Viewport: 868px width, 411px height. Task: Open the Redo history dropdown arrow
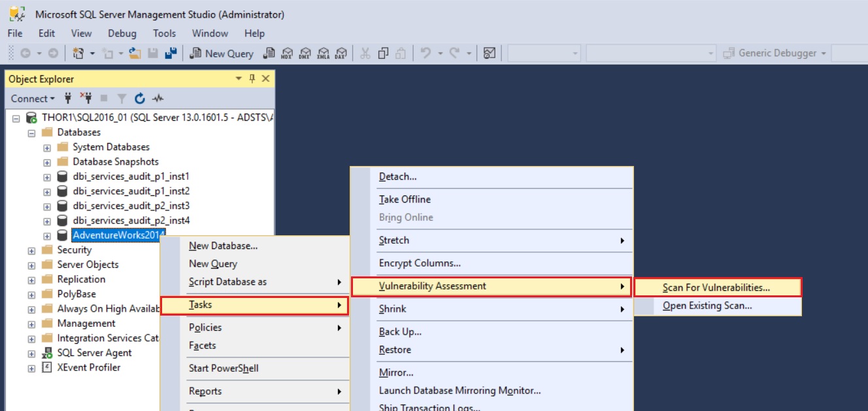tap(469, 54)
